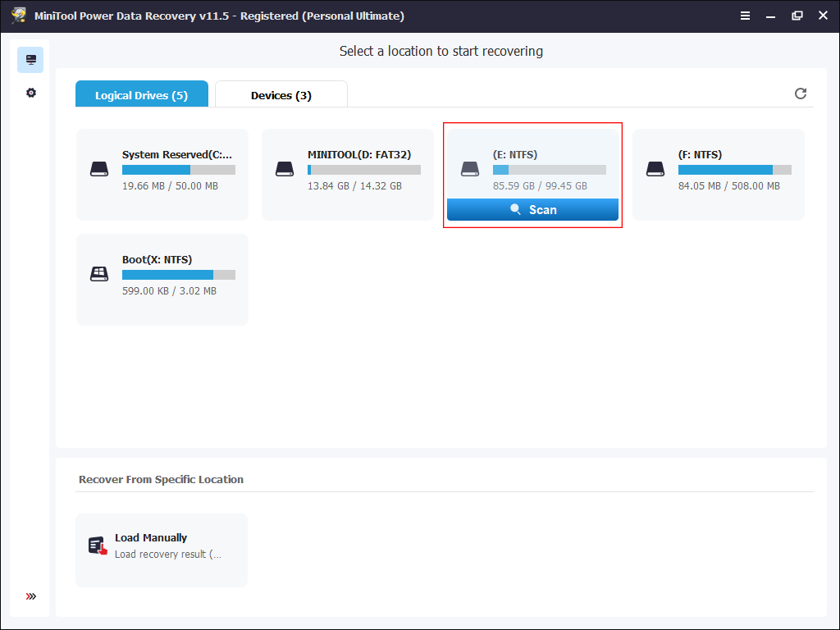Click "Recover From Specific Location" heading
The height and width of the screenshot is (630, 840).
click(161, 479)
